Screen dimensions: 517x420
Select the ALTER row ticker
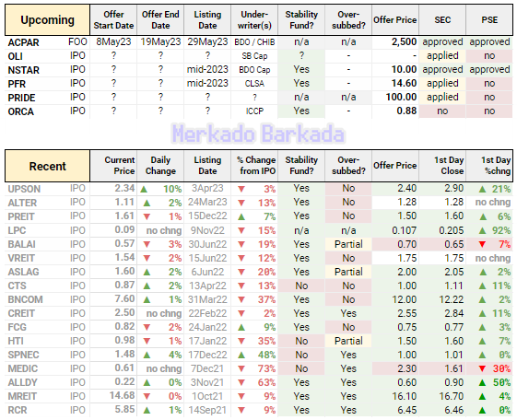pos(22,203)
